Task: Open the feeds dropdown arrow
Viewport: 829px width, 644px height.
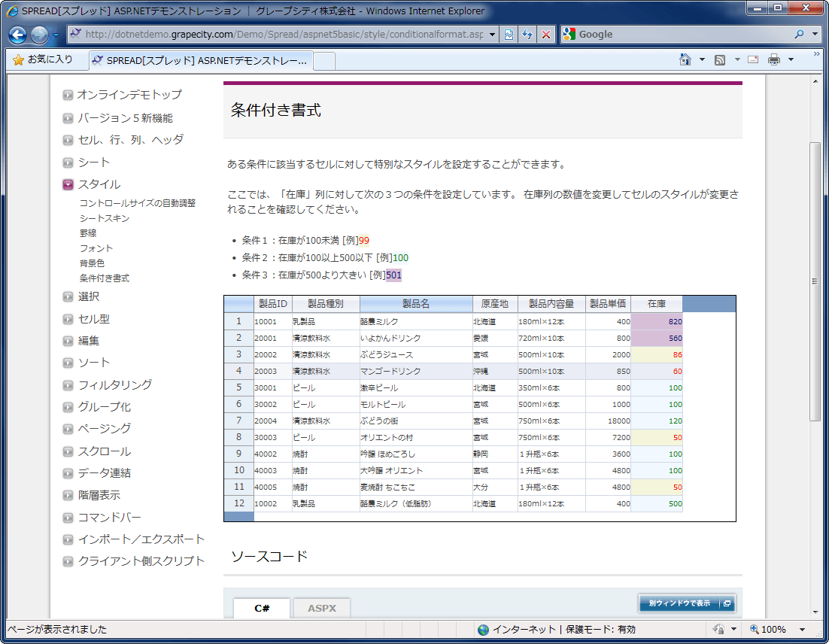Action: pos(737,59)
